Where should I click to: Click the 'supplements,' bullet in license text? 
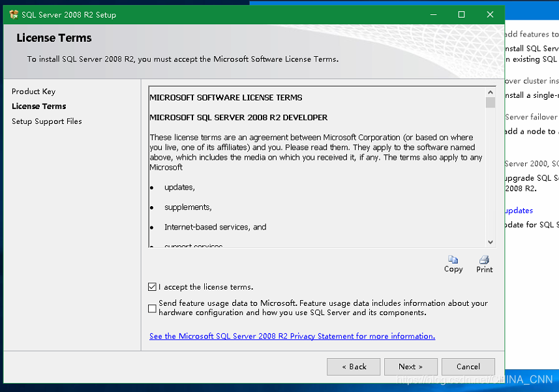(x=188, y=207)
